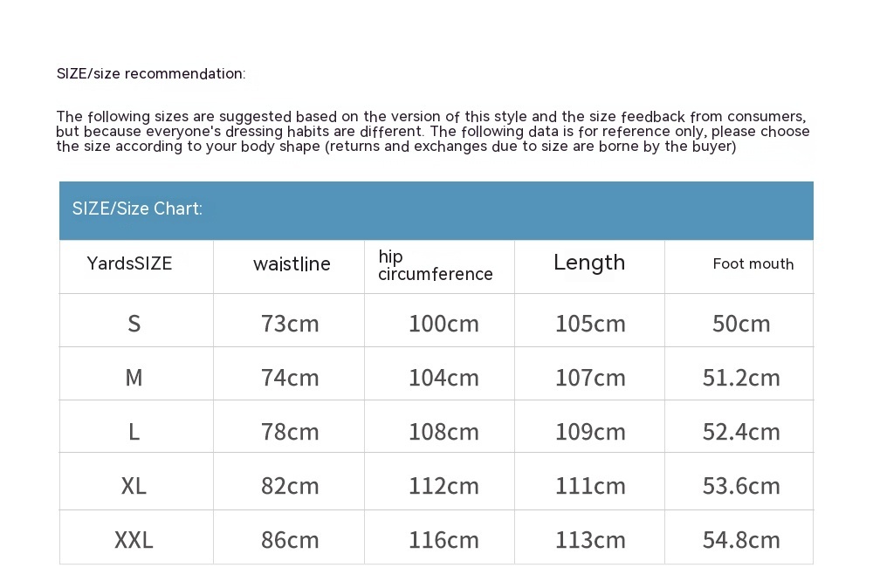Viewport: 873px width, 588px height.
Task: Click the 'SIZE/Size Chart:' blue header bar
Action: (436, 209)
